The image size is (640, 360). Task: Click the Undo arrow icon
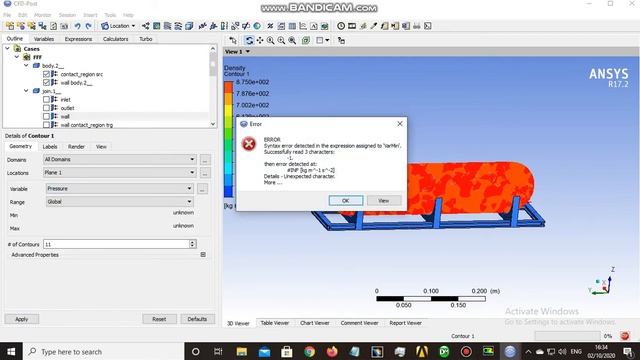77,26
